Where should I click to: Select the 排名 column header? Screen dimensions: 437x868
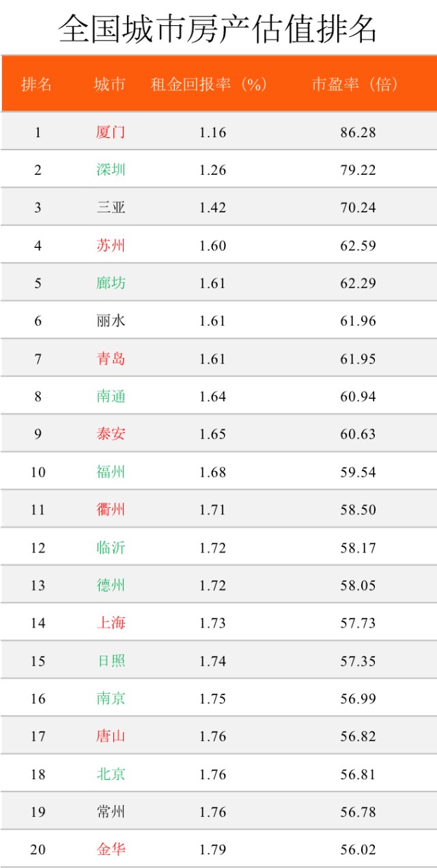(37, 85)
